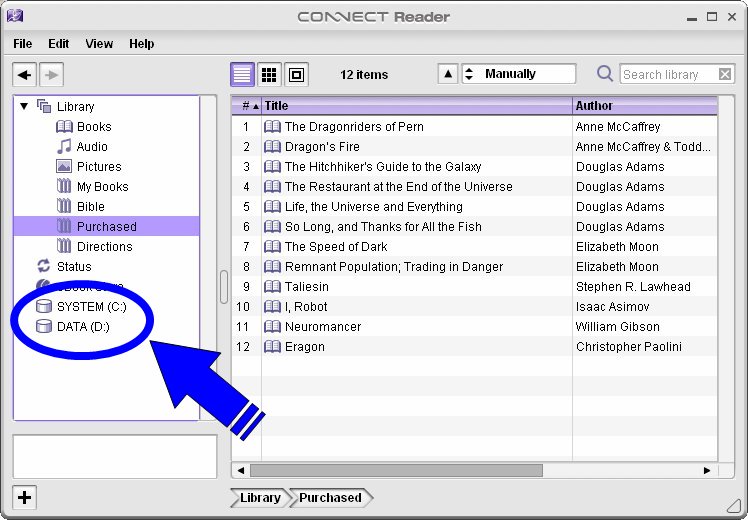Switch to list view mode
Screen dimensions: 748x520
[x=242, y=74]
